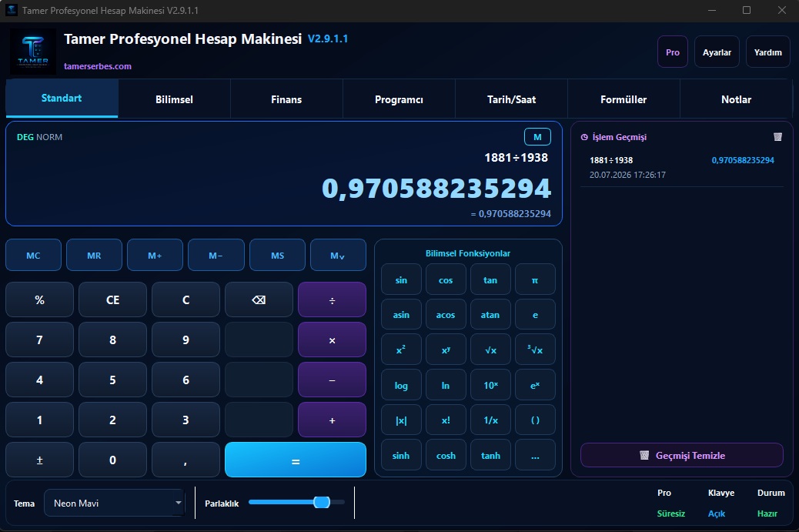Image resolution: width=799 pixels, height=532 pixels.
Task: Click the tanh function key
Action: point(490,455)
